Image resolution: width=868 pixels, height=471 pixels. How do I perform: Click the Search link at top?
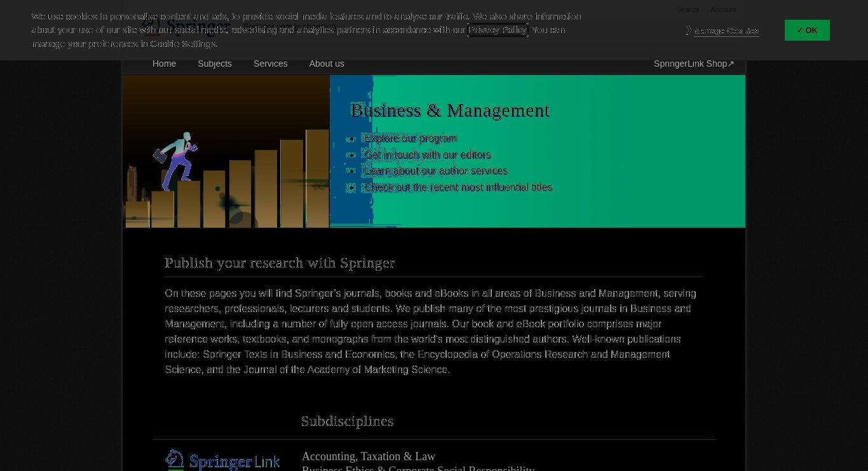688,10
